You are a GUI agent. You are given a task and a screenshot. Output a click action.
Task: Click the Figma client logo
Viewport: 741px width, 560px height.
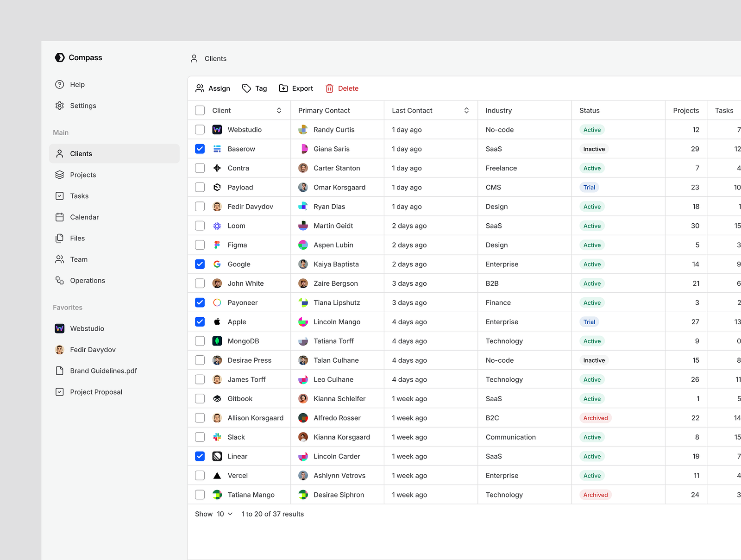point(217,245)
